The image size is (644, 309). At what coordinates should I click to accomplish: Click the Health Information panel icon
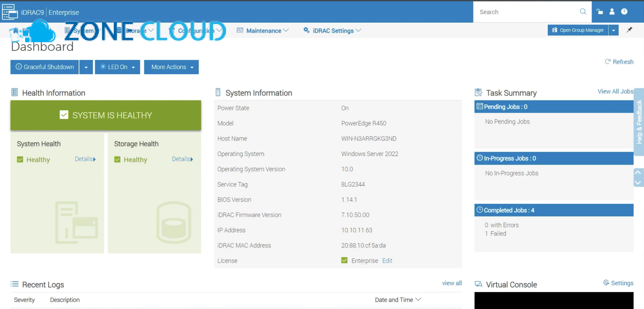click(x=15, y=92)
